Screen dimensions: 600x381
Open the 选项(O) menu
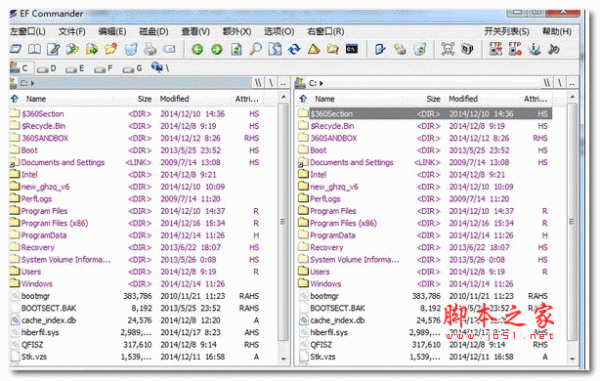point(279,31)
